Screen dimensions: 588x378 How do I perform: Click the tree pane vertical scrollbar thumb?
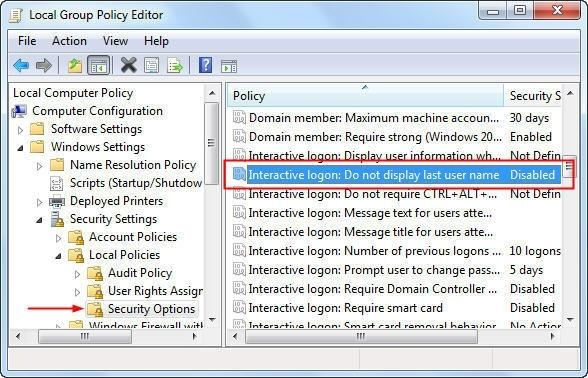[x=212, y=143]
